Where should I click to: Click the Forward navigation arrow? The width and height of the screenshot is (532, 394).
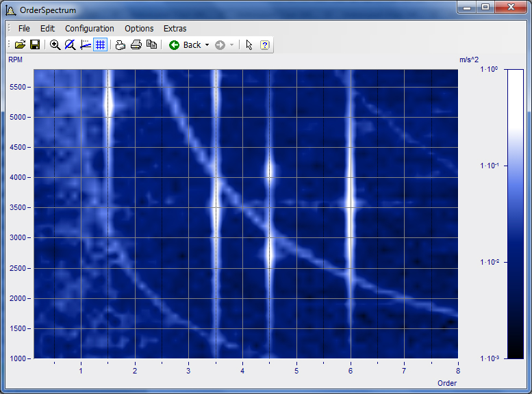click(220, 44)
